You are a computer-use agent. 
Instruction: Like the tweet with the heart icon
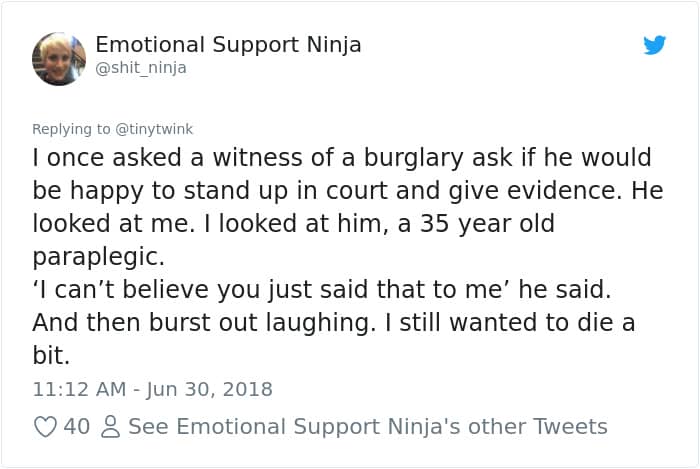pos(45,427)
